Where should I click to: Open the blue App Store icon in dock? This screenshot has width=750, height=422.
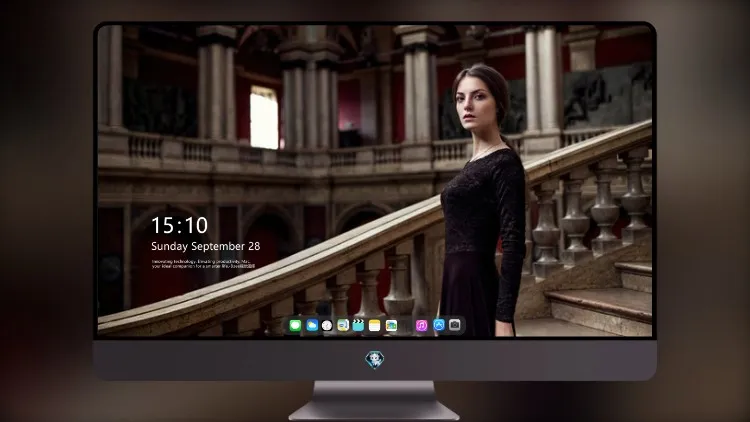click(x=439, y=325)
